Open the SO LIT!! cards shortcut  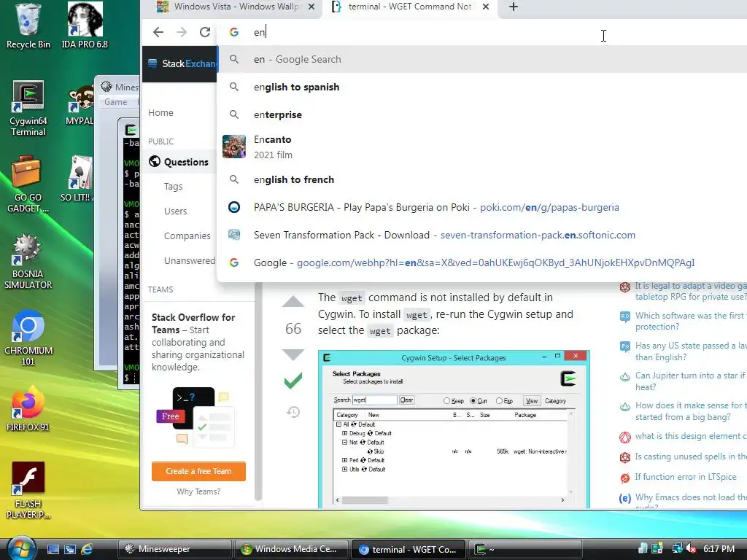(76, 179)
